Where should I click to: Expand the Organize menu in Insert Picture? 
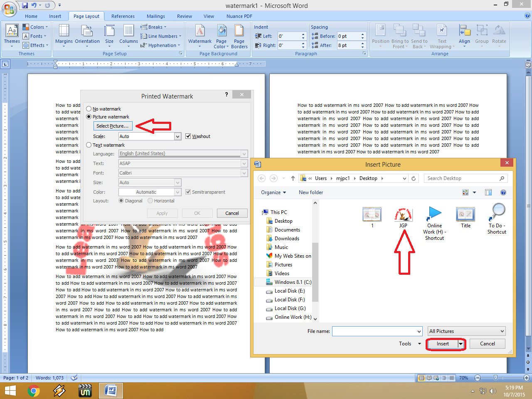[273, 192]
